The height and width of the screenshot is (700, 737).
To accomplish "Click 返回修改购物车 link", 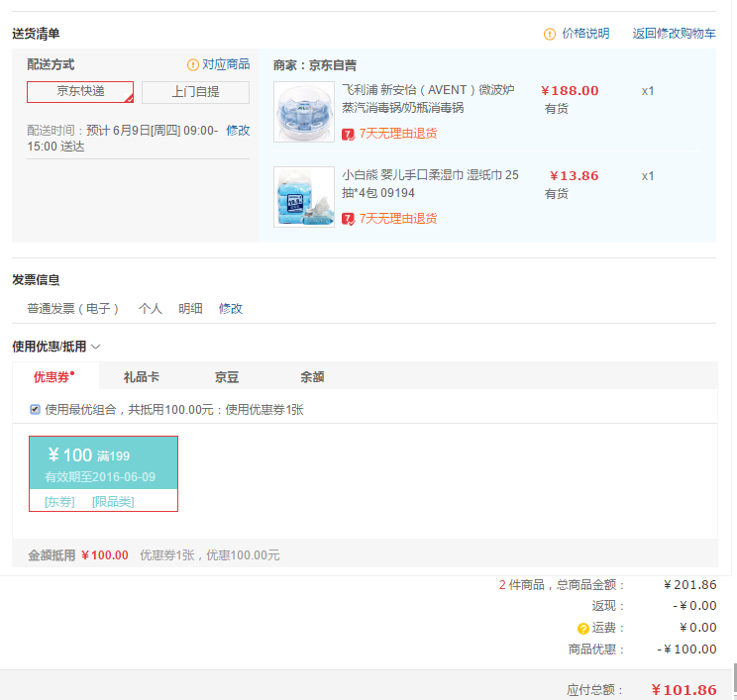I will pyautogui.click(x=674, y=34).
